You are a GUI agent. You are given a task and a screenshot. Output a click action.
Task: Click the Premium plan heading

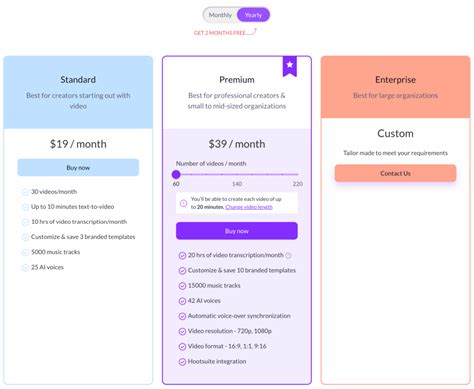[237, 80]
